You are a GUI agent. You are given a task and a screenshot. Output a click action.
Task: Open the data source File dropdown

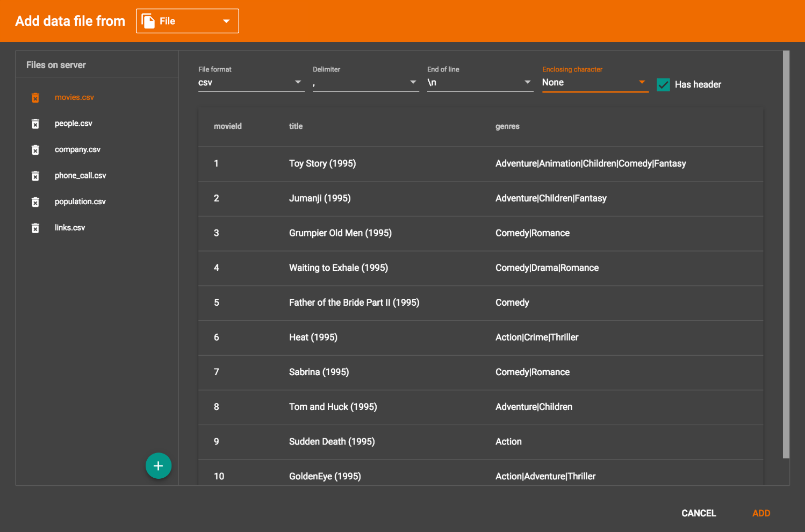188,21
